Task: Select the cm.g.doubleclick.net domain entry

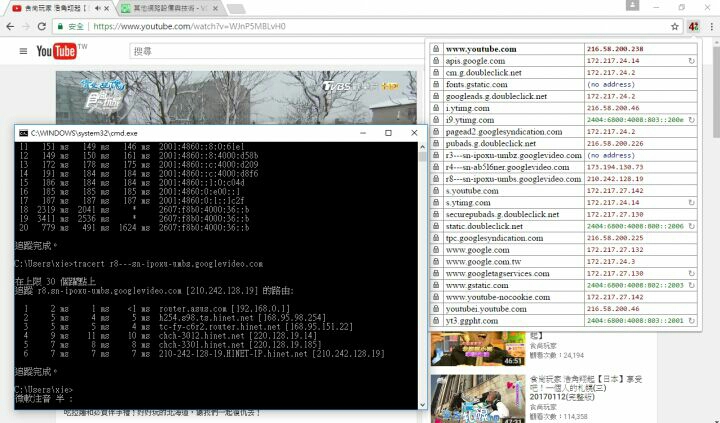Action: [484, 73]
